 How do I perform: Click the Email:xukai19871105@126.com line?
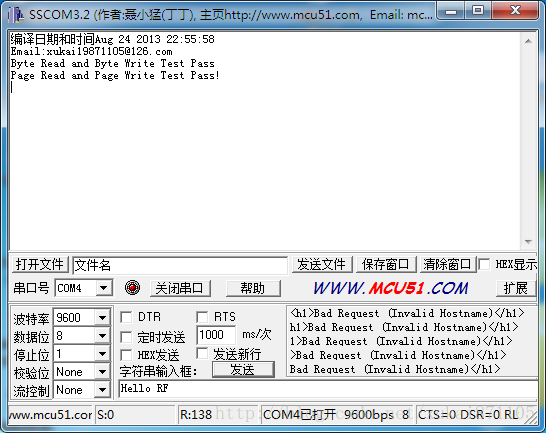[91, 52]
